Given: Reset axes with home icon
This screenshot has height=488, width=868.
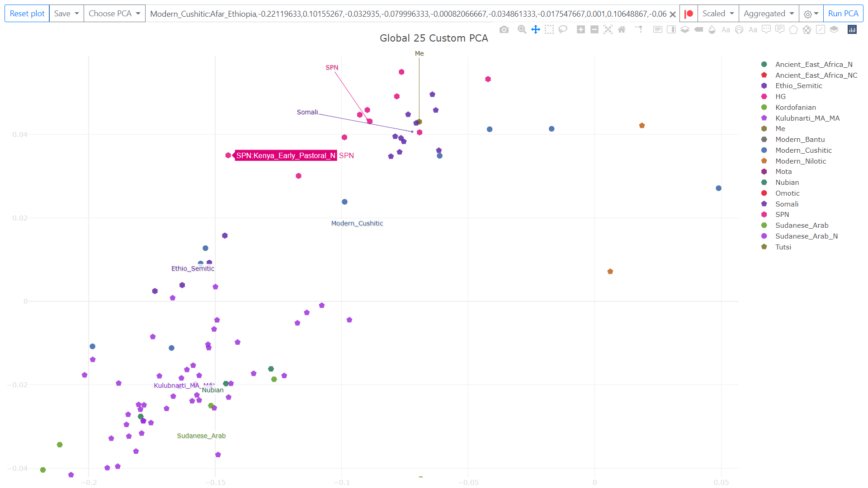Looking at the screenshot, I should [x=622, y=30].
